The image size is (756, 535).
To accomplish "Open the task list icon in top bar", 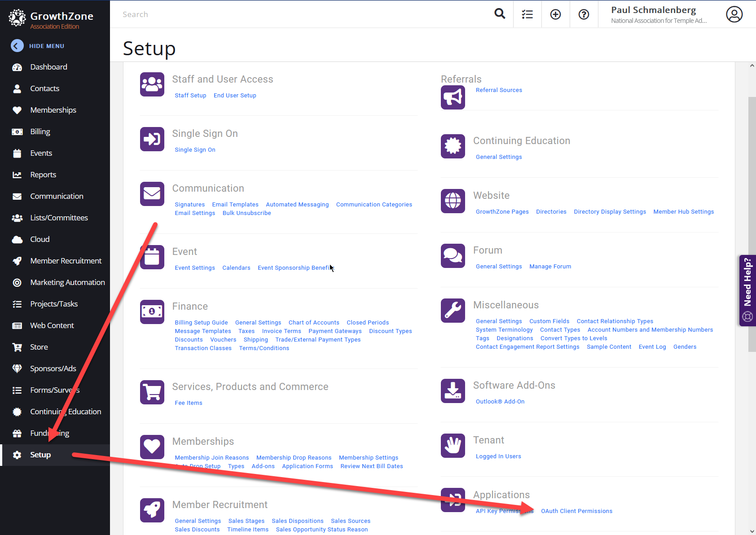I will pyautogui.click(x=527, y=14).
